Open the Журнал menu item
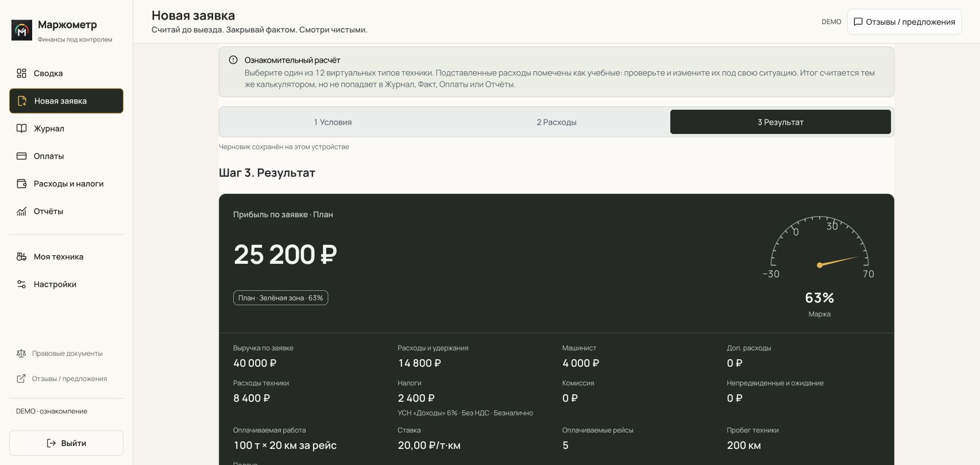The width and height of the screenshot is (980, 465). [66, 129]
